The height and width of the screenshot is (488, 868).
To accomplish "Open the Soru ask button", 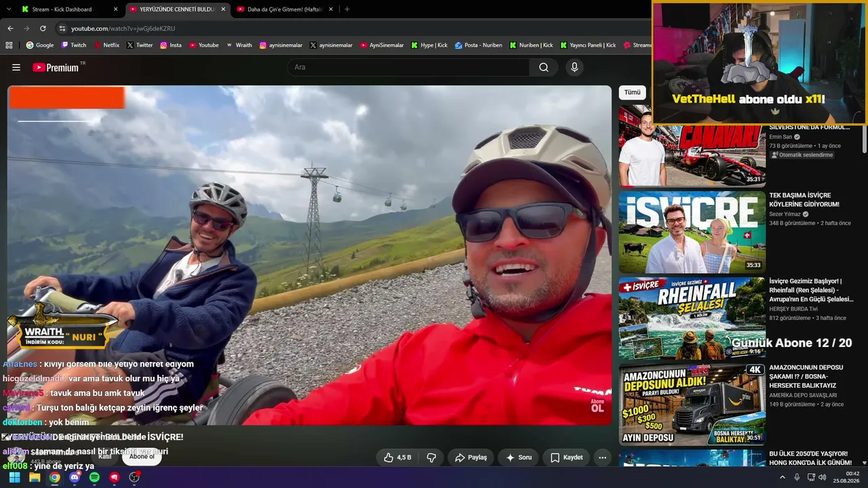I will click(x=518, y=457).
